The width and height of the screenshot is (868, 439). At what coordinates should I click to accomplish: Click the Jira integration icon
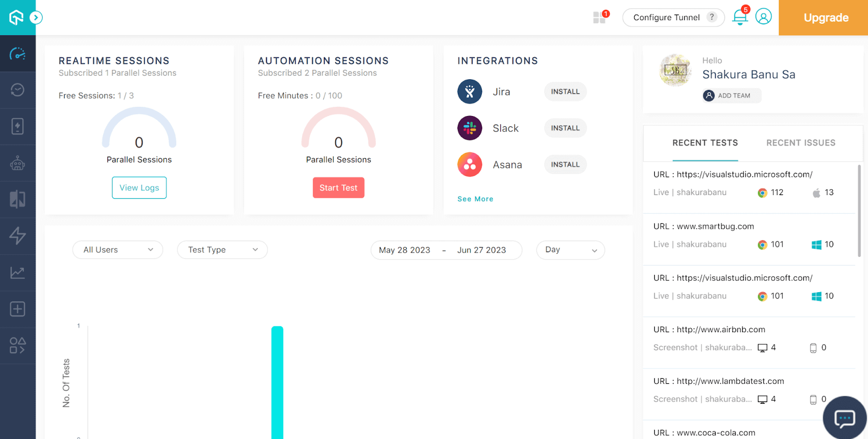coord(470,92)
